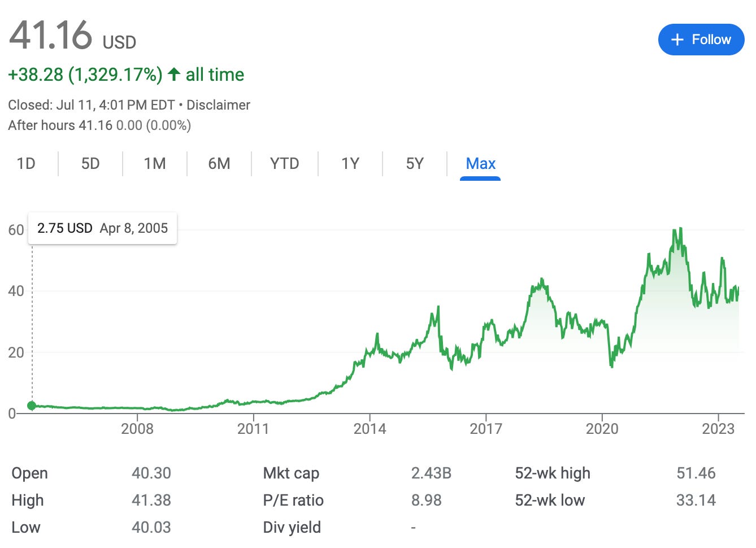Screen dimensions: 756x548
Task: Click the Follow button
Action: [x=701, y=40]
